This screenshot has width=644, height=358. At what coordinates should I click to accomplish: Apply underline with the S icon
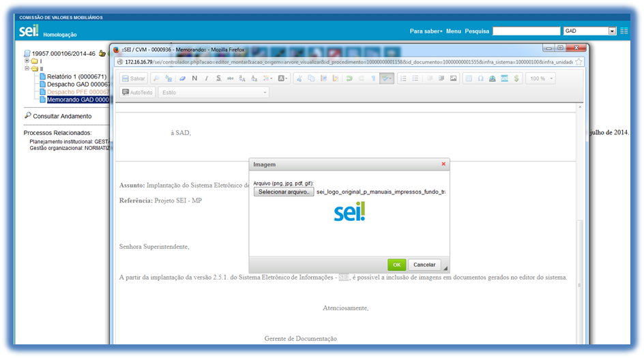[x=218, y=78]
